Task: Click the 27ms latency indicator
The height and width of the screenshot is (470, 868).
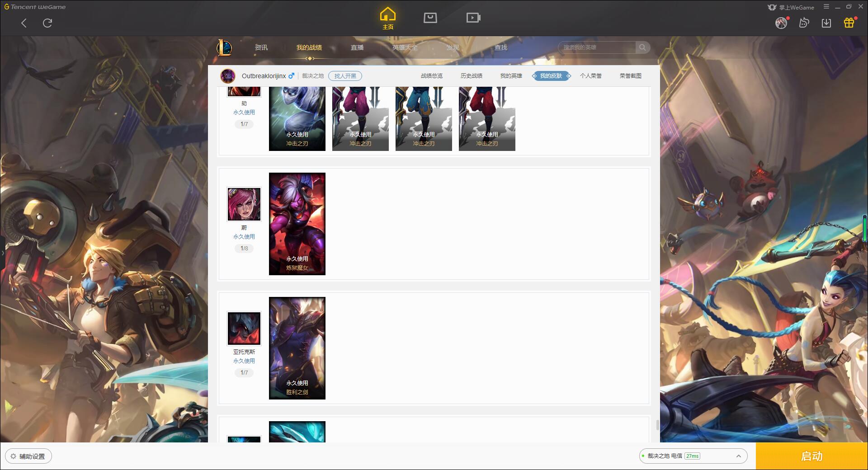Action: pyautogui.click(x=692, y=456)
